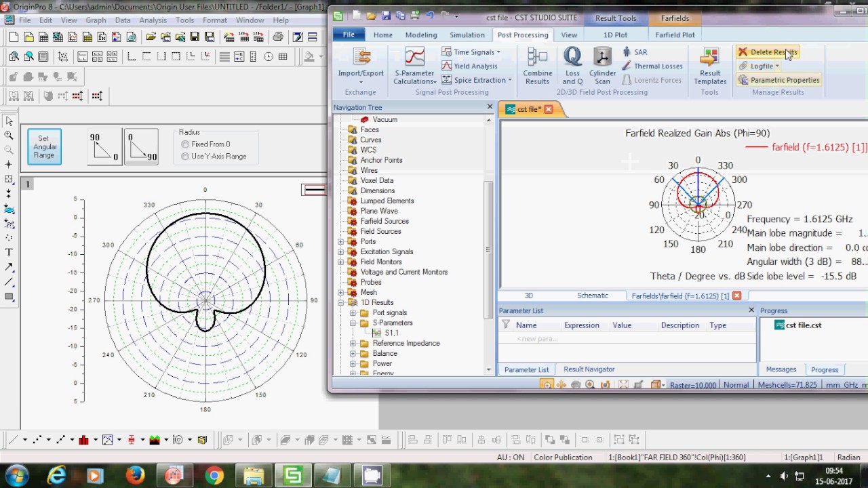Click the Set Angular Range button

(x=44, y=146)
